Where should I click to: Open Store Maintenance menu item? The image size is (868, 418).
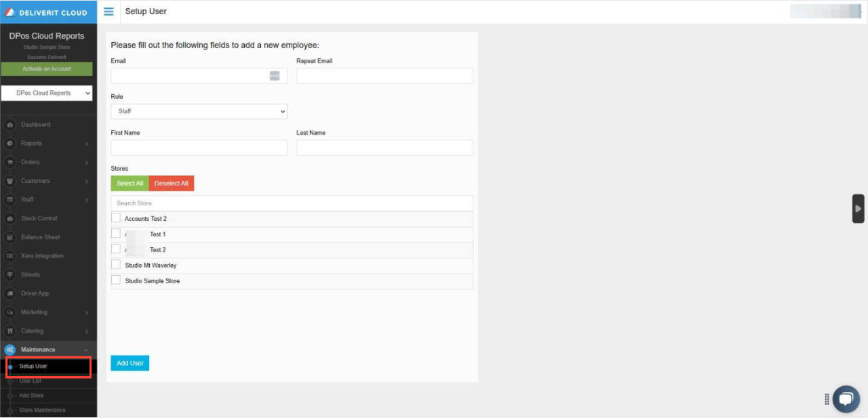pos(43,411)
